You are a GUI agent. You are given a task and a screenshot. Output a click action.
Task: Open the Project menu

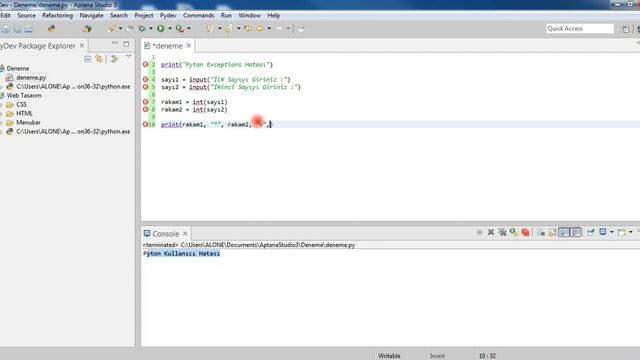(x=144, y=16)
